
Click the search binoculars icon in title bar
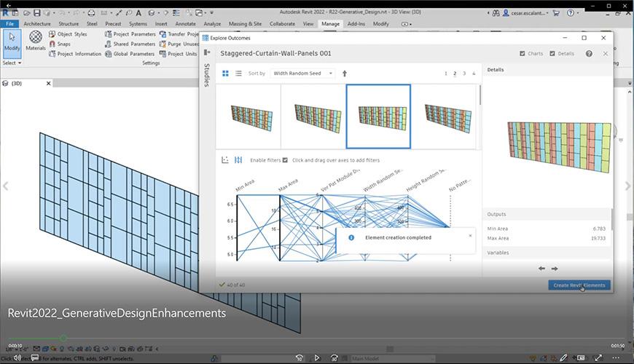[x=496, y=13]
